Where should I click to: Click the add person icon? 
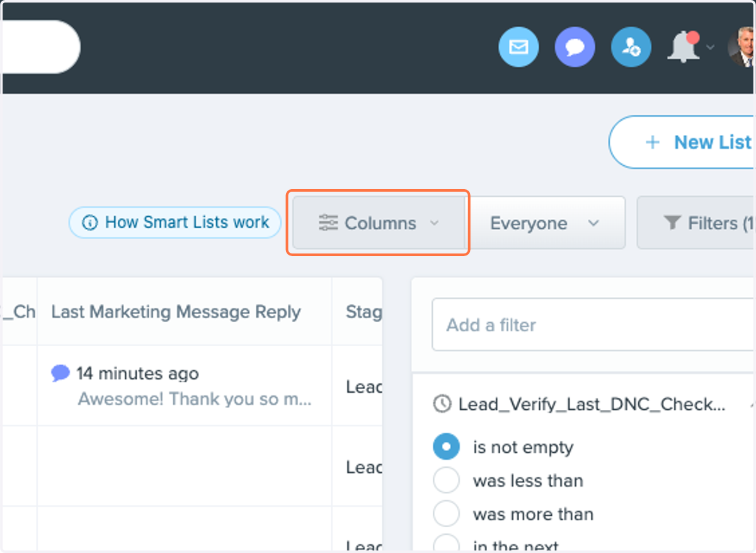click(631, 47)
